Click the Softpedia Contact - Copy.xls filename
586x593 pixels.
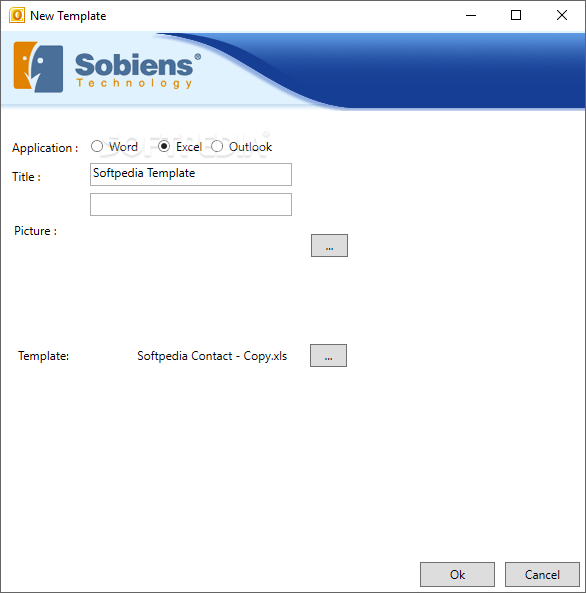(x=212, y=356)
